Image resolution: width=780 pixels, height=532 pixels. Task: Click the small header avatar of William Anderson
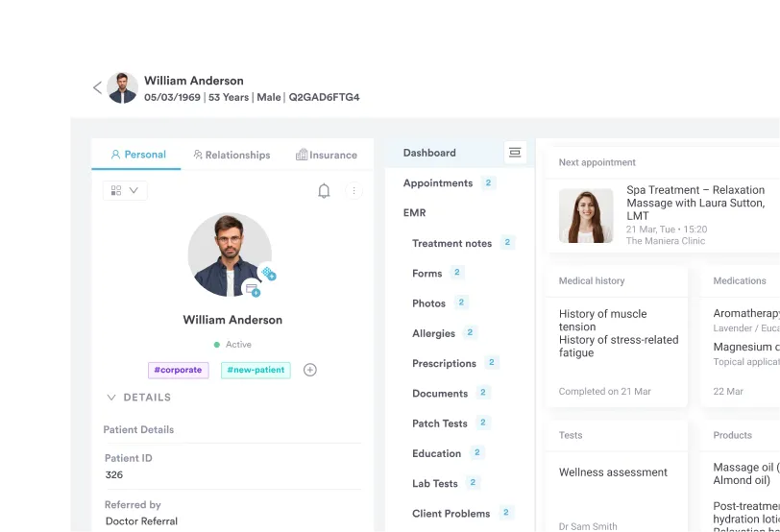click(x=123, y=87)
